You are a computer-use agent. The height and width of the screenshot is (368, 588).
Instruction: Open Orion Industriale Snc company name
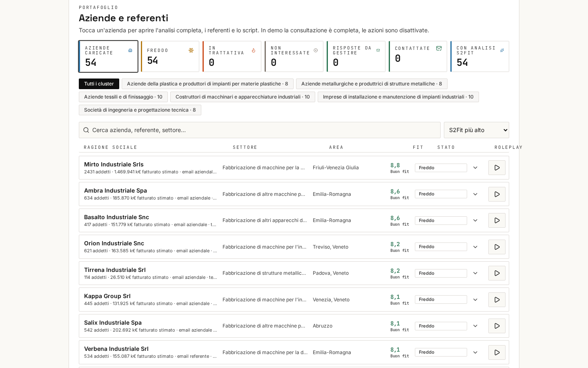(114, 243)
